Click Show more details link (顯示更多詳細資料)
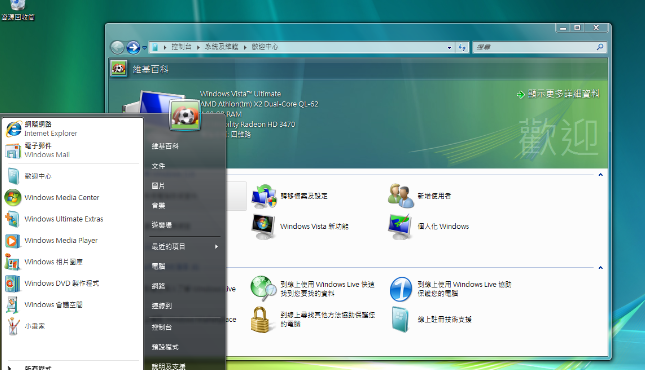The width and height of the screenshot is (645, 370). (x=558, y=94)
